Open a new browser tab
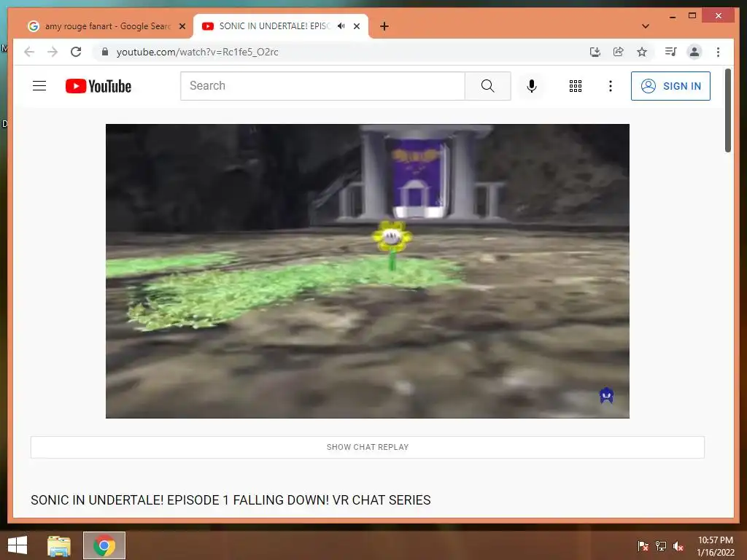The height and width of the screenshot is (560, 747). pyautogui.click(x=384, y=26)
